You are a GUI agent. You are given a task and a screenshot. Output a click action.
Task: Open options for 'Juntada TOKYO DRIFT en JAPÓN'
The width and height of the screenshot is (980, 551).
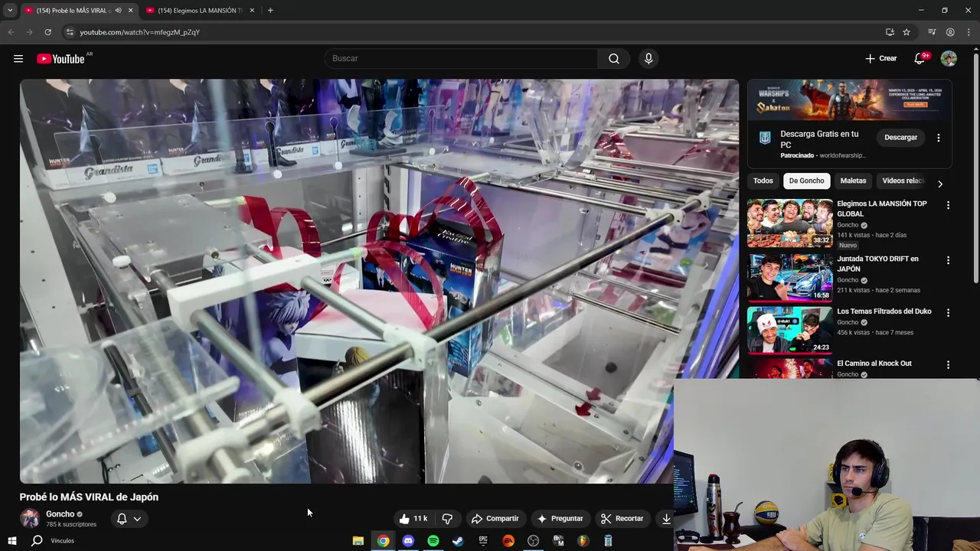(948, 260)
